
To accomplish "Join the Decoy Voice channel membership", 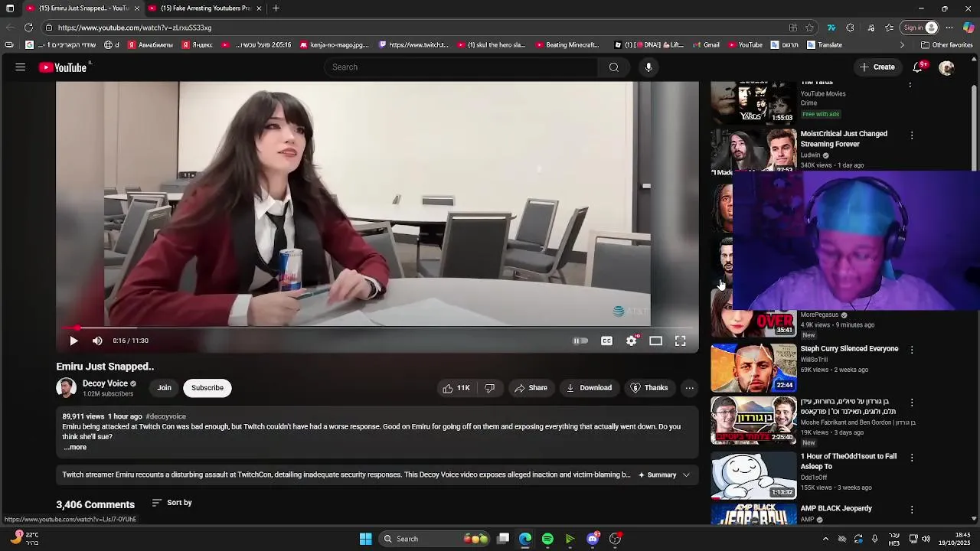I will click(x=164, y=388).
